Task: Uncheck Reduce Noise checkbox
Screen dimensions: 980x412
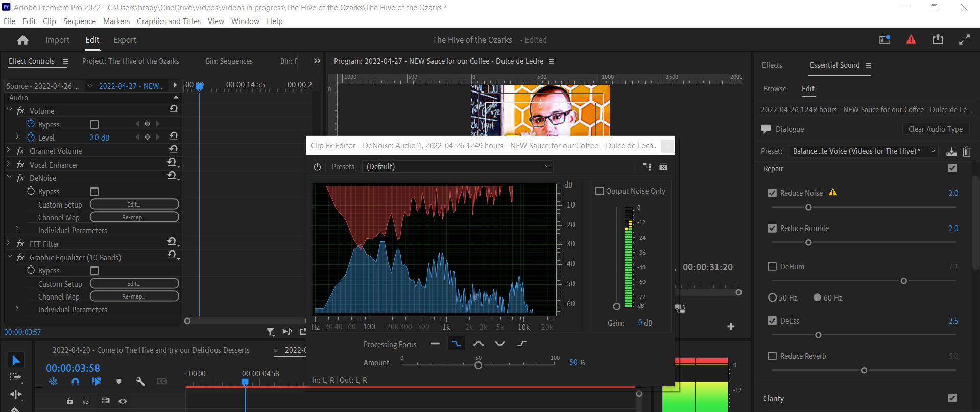Action: (772, 193)
